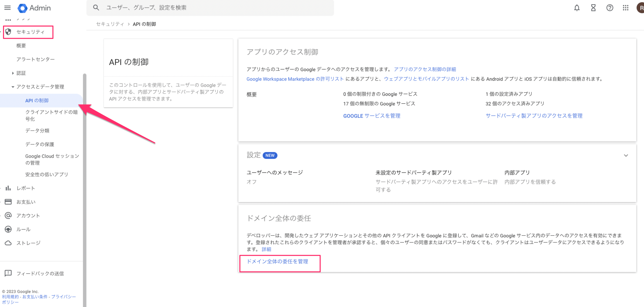Click the NEW badge beside 設定
644x307 pixels.
point(270,155)
